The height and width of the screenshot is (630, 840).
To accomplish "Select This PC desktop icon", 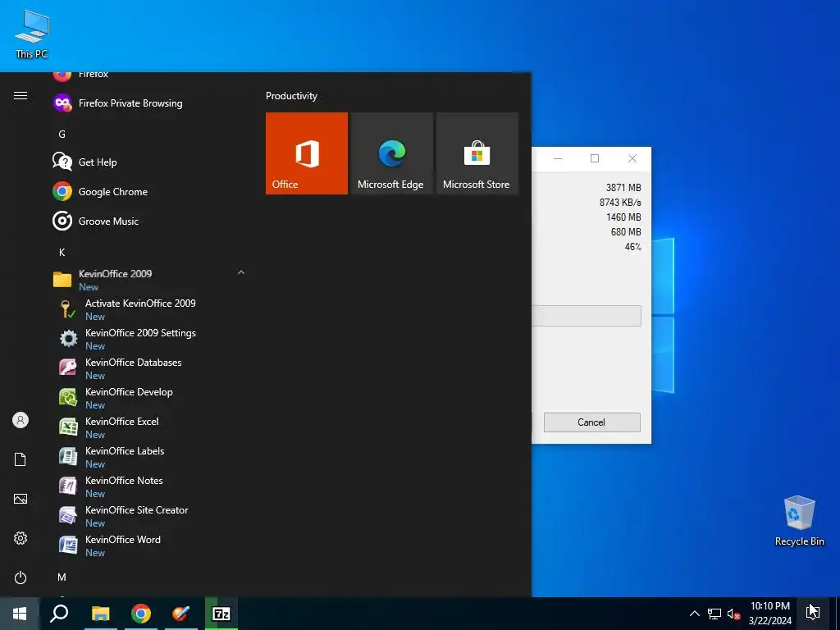I will [32, 34].
